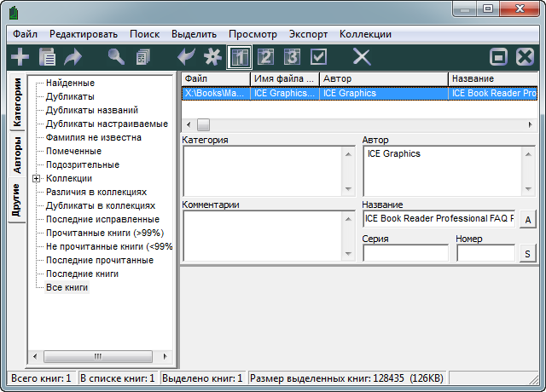Image resolution: width=546 pixels, height=392 pixels.
Task: Click the curved arrow export icon
Action: (x=73, y=57)
